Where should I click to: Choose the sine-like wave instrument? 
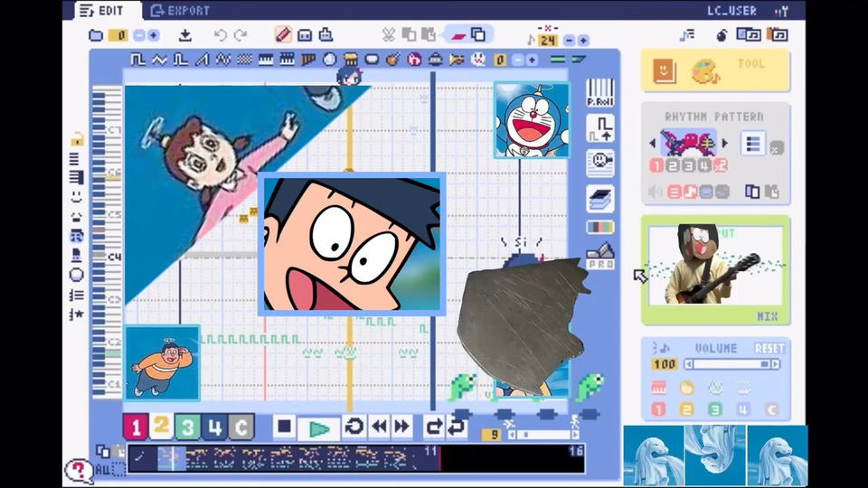[x=159, y=60]
